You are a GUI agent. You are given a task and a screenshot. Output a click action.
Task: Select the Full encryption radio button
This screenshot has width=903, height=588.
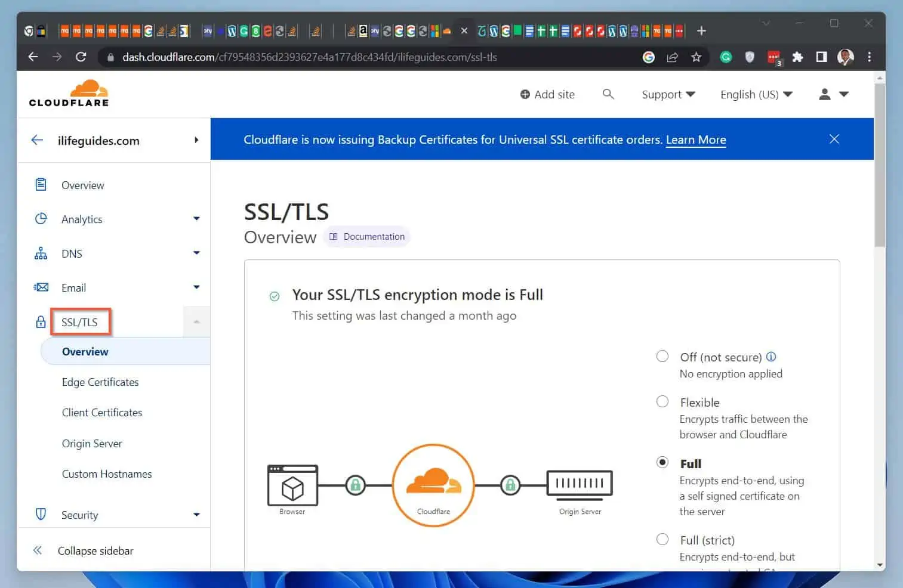(662, 462)
